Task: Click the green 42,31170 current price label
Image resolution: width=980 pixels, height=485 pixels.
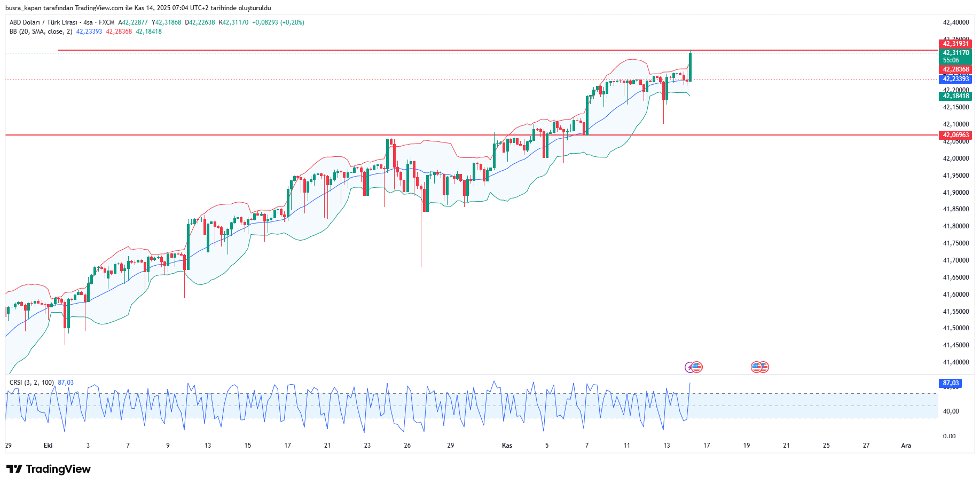Action: tap(955, 53)
